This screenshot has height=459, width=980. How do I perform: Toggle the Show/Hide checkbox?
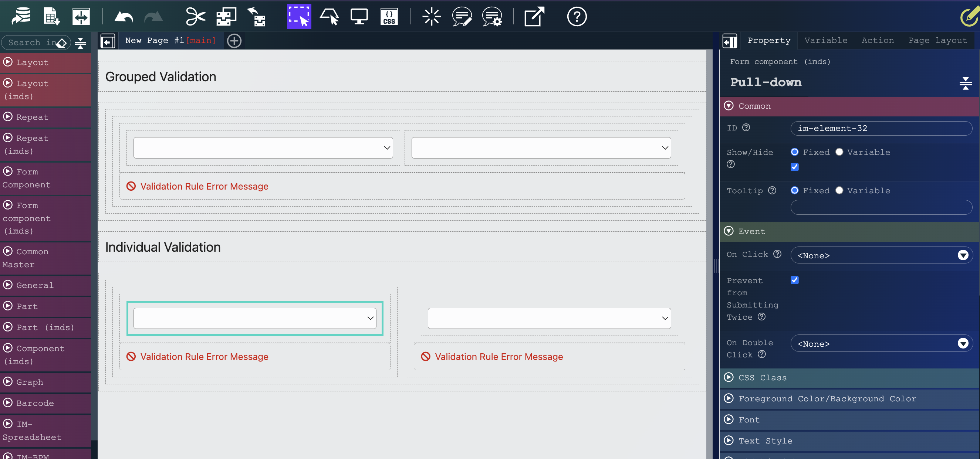coord(794,167)
